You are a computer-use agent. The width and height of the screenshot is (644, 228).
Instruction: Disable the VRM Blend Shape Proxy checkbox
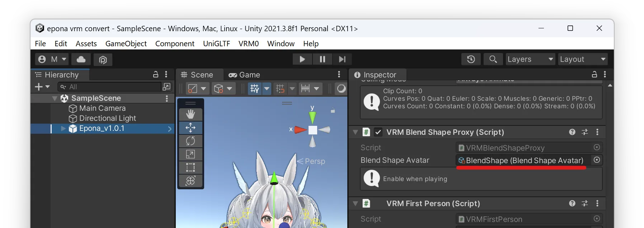(378, 132)
